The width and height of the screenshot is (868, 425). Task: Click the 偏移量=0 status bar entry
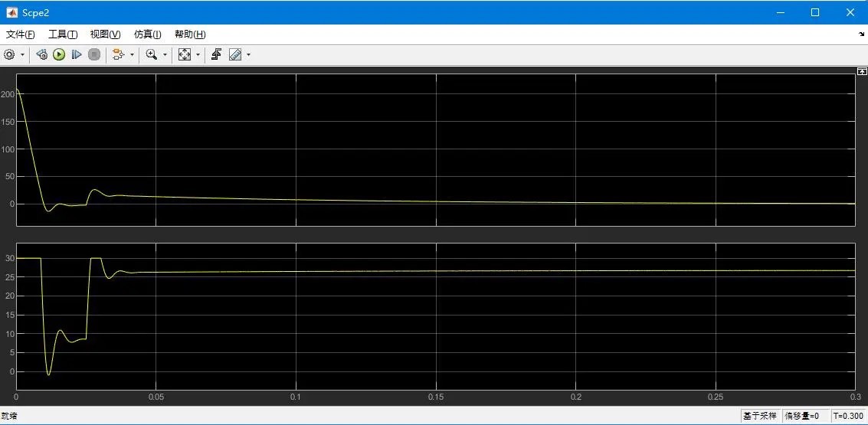pos(805,416)
